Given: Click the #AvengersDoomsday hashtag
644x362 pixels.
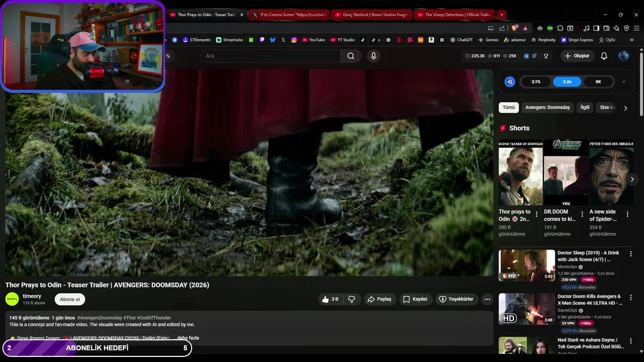Looking at the screenshot, I should coord(100,318).
